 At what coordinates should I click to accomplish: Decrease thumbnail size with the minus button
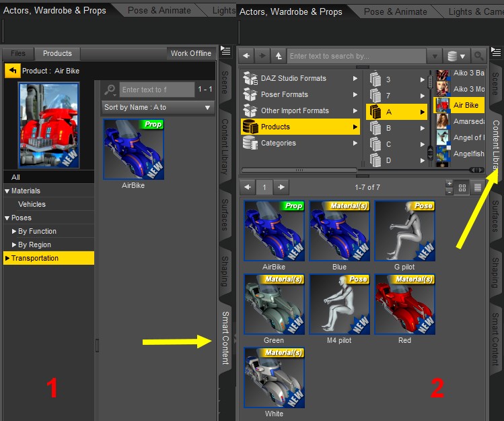[449, 191]
